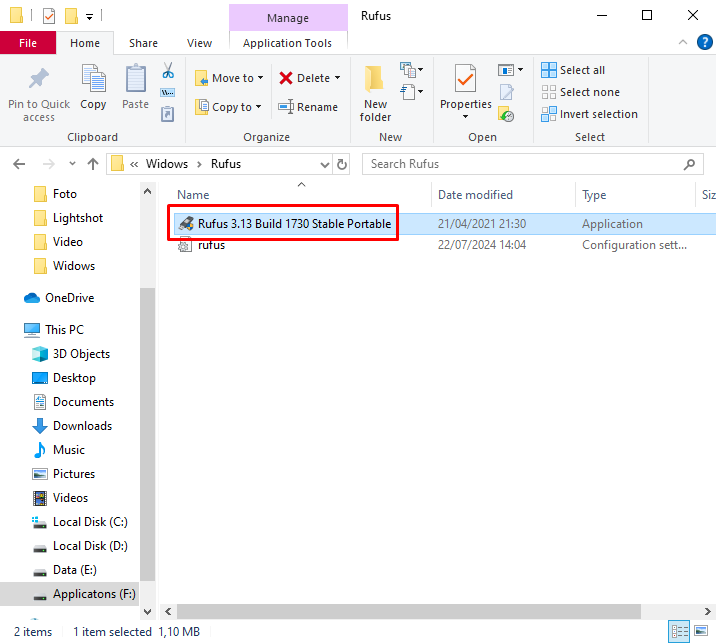
Task: Select all items
Action: tap(573, 70)
